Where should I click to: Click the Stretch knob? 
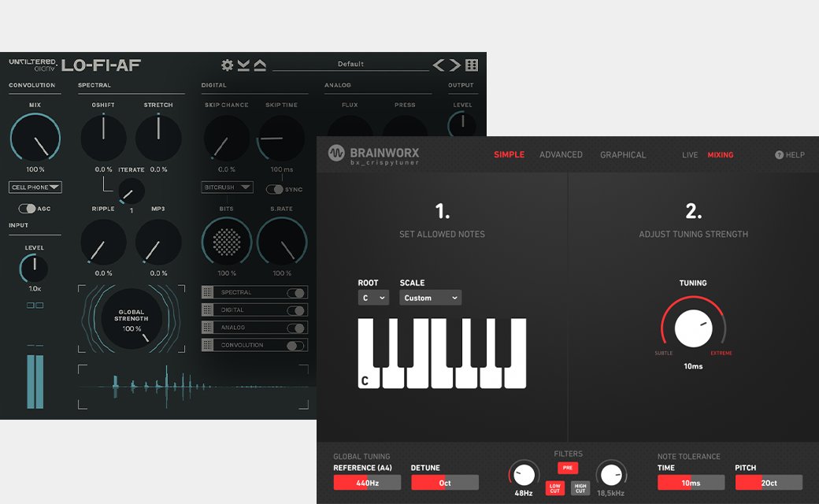coord(158,138)
